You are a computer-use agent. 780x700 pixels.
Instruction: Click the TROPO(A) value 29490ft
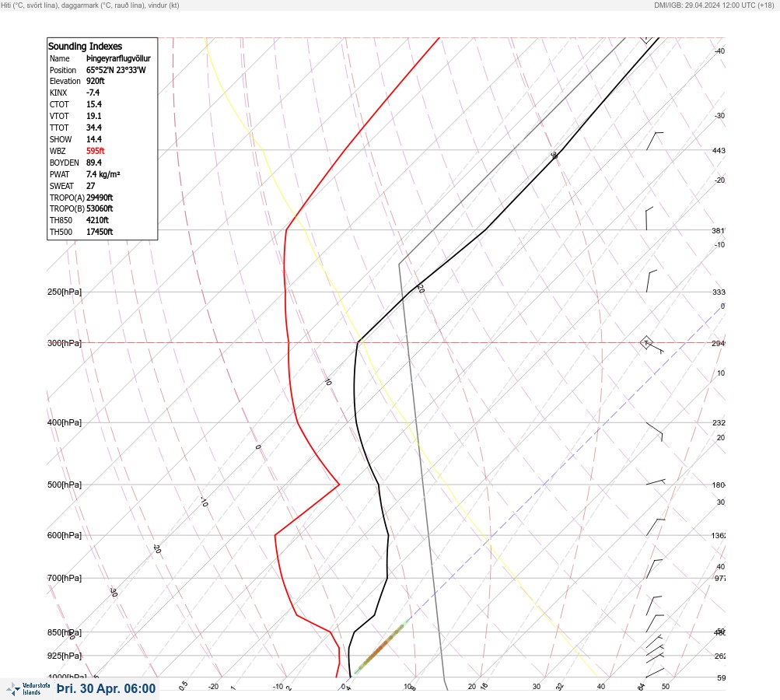coord(100,198)
